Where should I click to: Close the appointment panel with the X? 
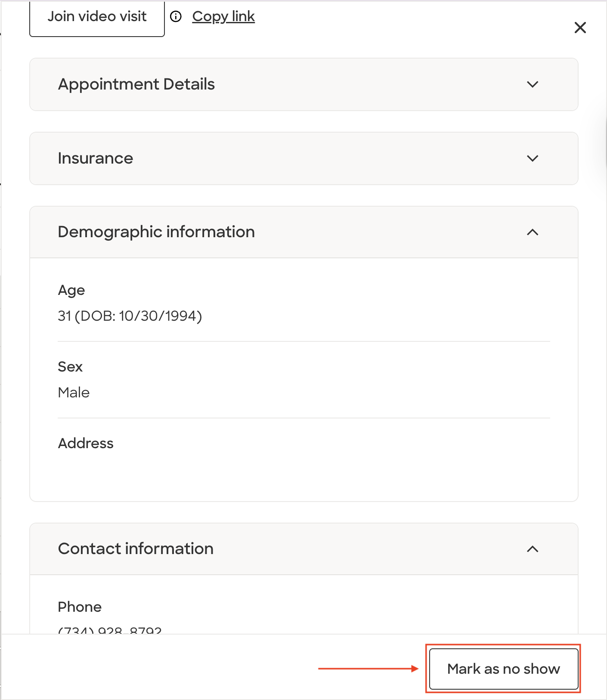[x=580, y=28]
